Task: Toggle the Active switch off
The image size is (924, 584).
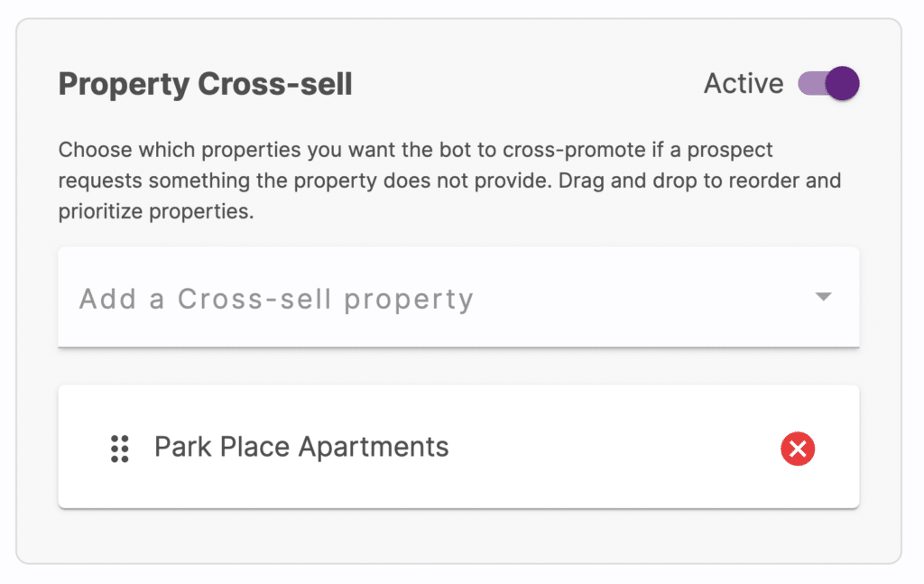Action: click(x=828, y=83)
